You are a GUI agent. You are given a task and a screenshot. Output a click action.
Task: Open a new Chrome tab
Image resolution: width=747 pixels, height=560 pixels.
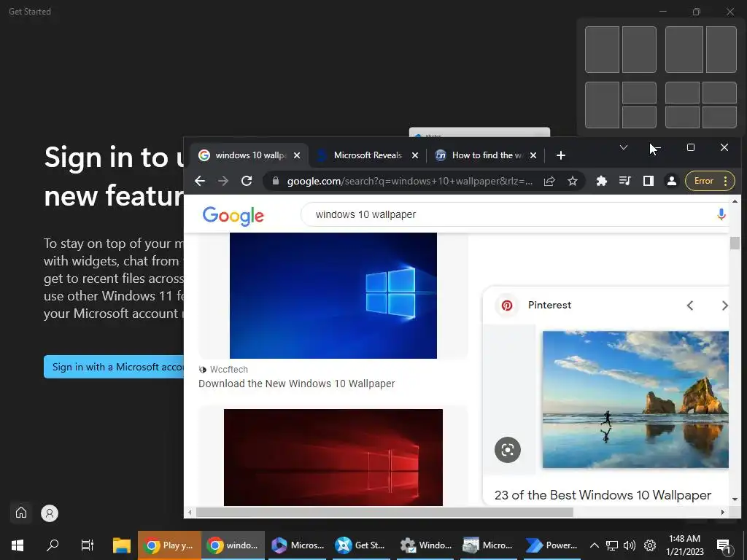point(561,155)
